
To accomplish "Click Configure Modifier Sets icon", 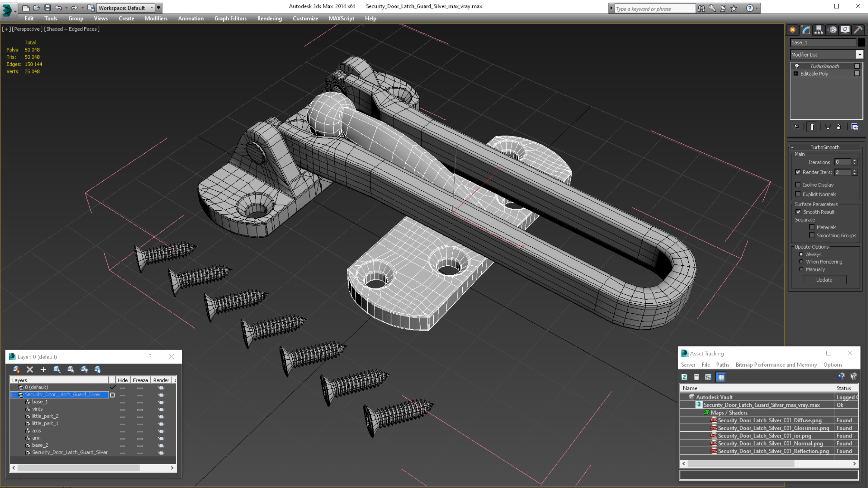I will pyautogui.click(x=855, y=127).
